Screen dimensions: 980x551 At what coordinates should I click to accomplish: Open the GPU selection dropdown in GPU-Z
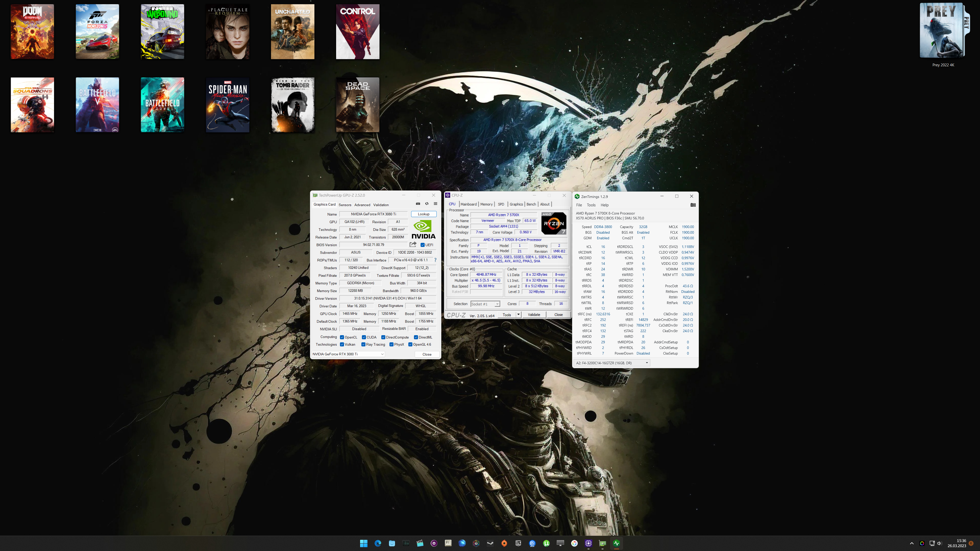[348, 354]
